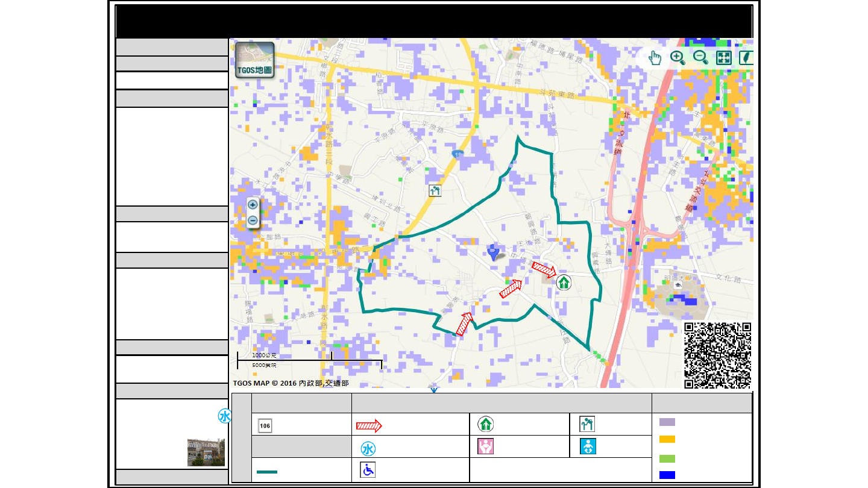Click the blue legend color swatch
868x488 pixels.
pos(667,475)
